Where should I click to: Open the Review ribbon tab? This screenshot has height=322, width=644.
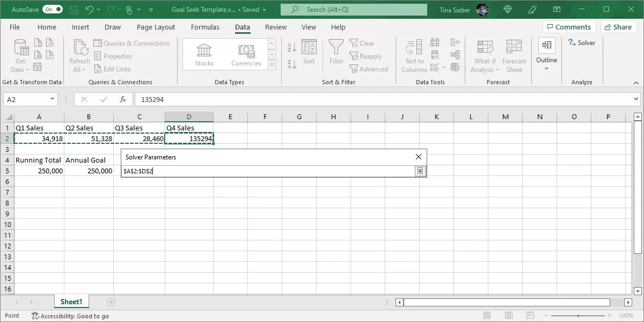coord(275,27)
